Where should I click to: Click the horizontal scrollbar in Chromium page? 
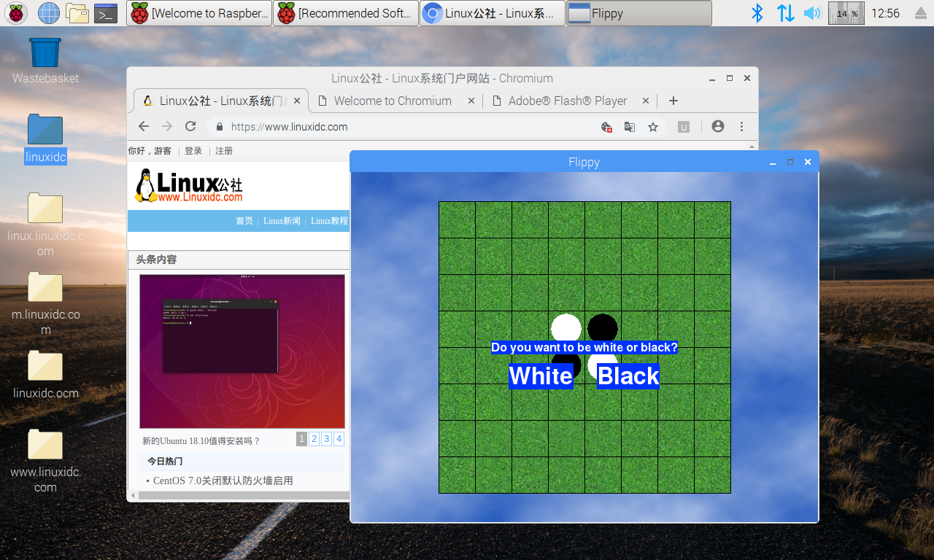tap(244, 496)
